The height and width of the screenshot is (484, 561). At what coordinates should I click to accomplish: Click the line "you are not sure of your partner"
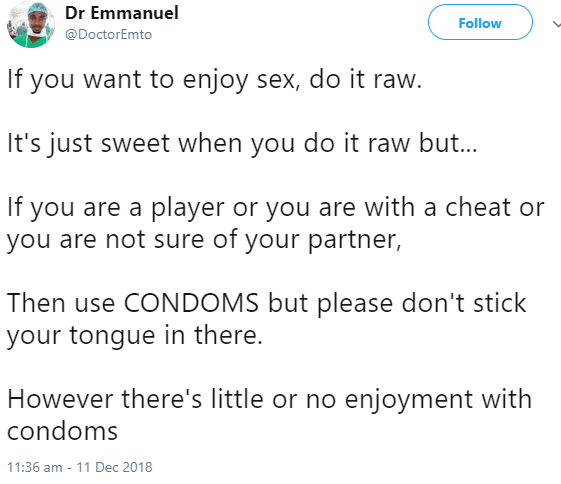point(204,240)
